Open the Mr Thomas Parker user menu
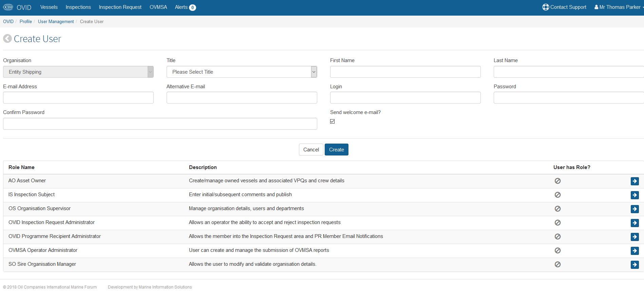644x296 pixels. coord(619,7)
